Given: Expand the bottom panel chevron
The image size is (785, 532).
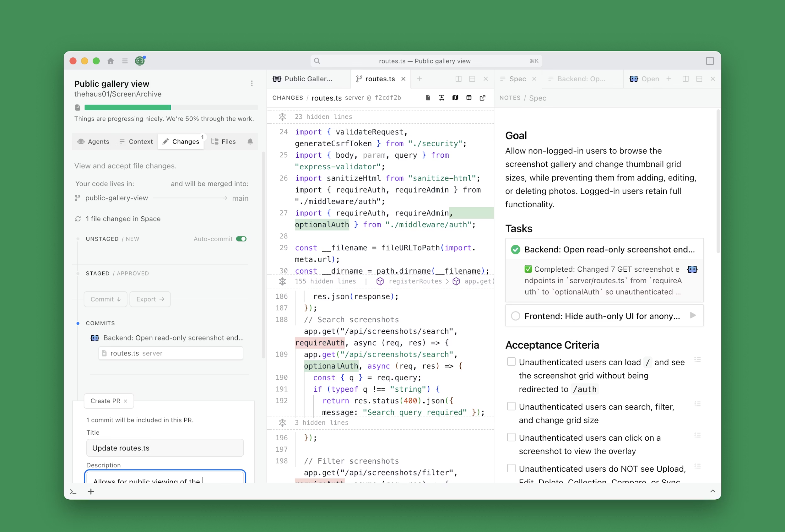Looking at the screenshot, I should pos(713,491).
